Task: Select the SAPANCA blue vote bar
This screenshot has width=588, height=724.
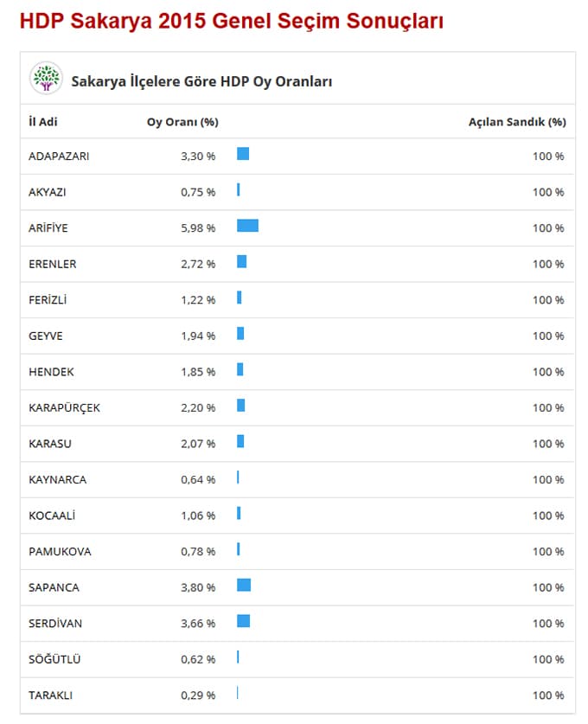Action: click(244, 585)
